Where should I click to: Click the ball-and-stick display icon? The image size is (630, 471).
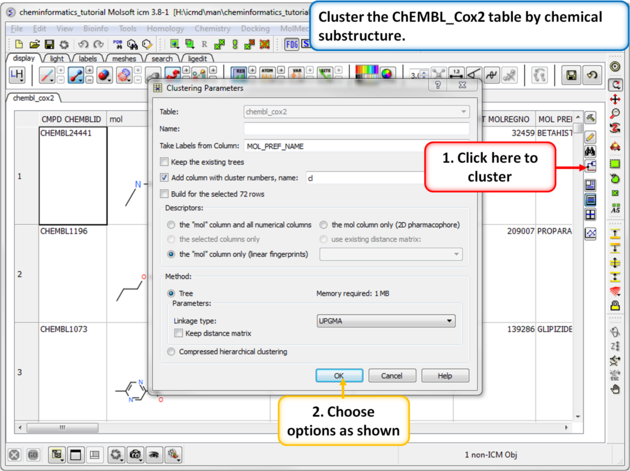click(76, 76)
